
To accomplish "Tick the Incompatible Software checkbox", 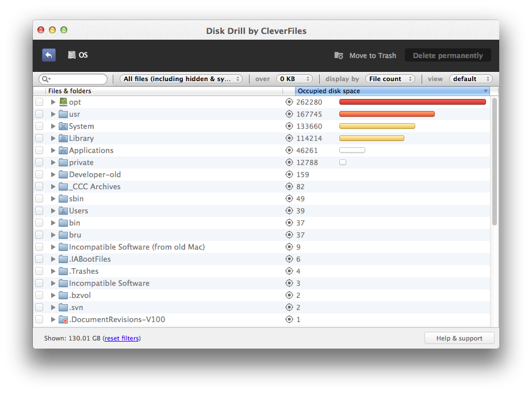I will click(x=39, y=283).
